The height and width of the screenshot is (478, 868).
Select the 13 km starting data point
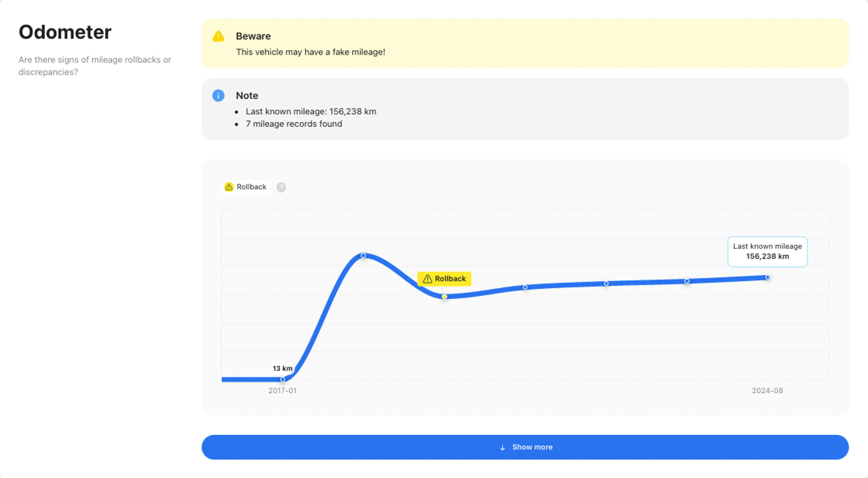[x=282, y=379]
